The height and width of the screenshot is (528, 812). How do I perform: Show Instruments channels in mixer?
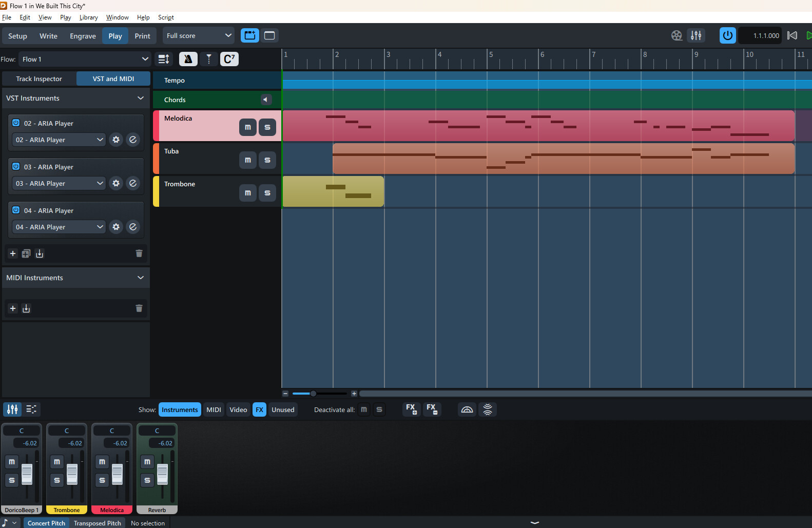click(x=180, y=409)
